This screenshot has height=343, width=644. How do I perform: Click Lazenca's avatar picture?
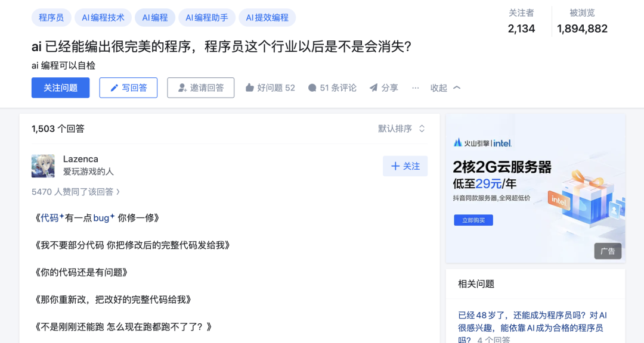(x=43, y=166)
